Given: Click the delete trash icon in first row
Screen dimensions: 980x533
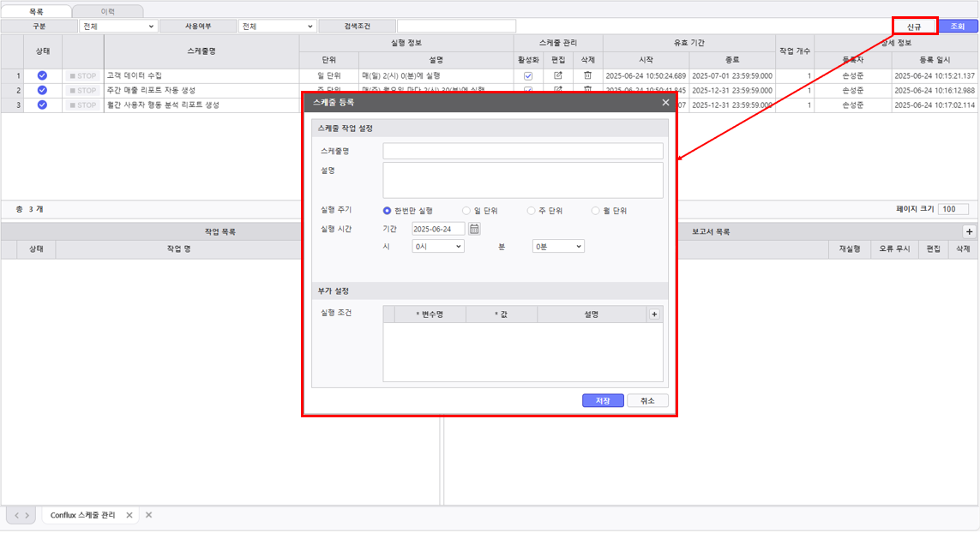Looking at the screenshot, I should tap(587, 75).
